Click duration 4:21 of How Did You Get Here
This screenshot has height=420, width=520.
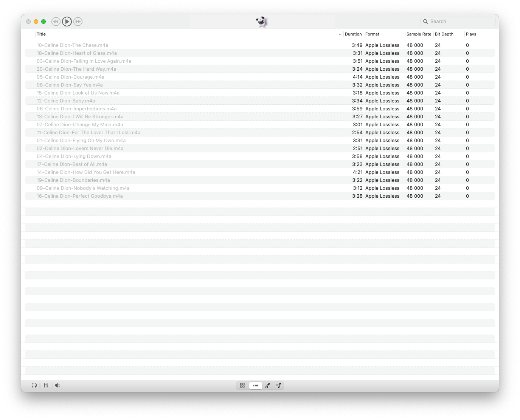click(x=357, y=172)
